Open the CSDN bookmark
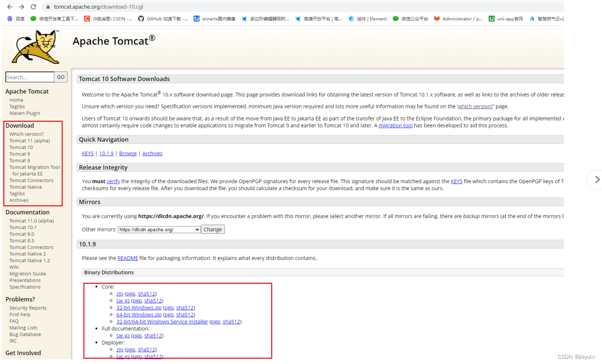The image size is (602, 364). 108,19
